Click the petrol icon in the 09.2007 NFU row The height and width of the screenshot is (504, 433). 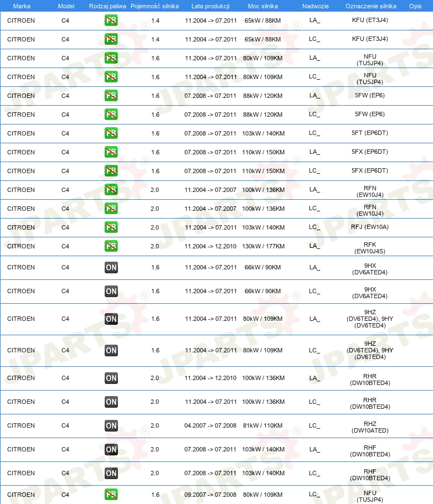pos(111,495)
